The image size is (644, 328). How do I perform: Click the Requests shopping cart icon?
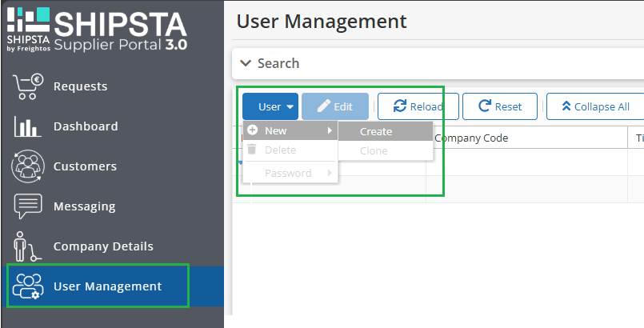pos(27,86)
